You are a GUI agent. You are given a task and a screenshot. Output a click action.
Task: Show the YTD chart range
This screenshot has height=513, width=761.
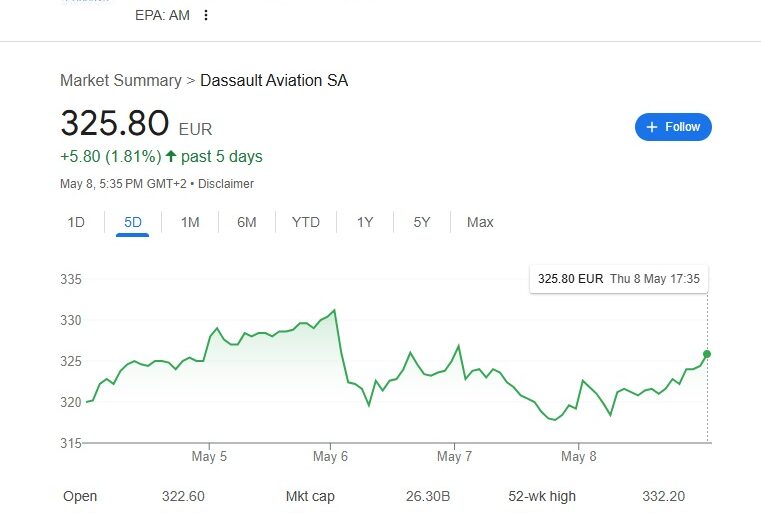tap(305, 222)
